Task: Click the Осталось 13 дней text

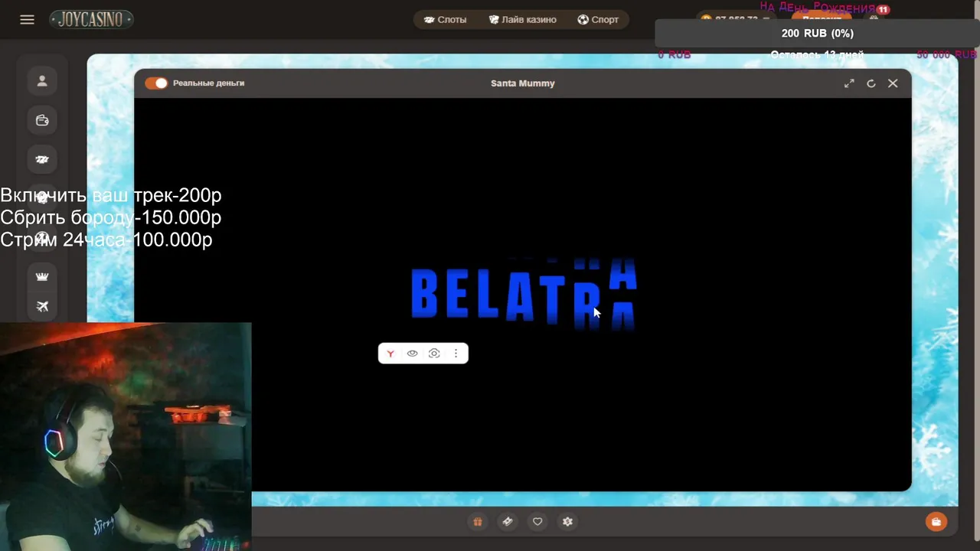Action: coord(817,54)
